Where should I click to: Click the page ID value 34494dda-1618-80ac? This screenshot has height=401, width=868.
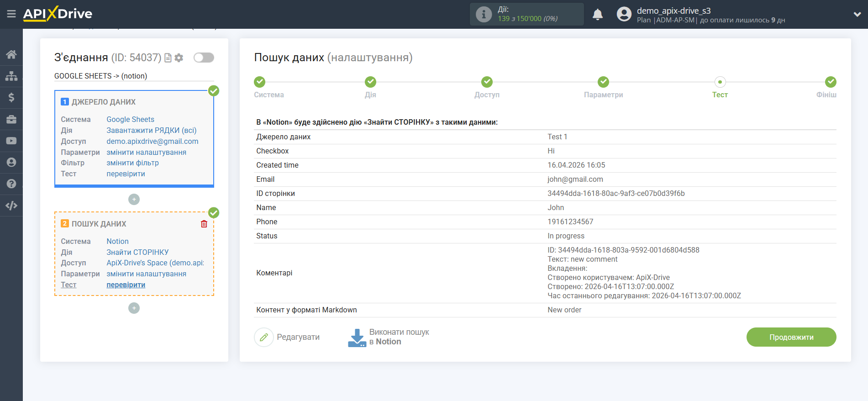[x=616, y=193]
